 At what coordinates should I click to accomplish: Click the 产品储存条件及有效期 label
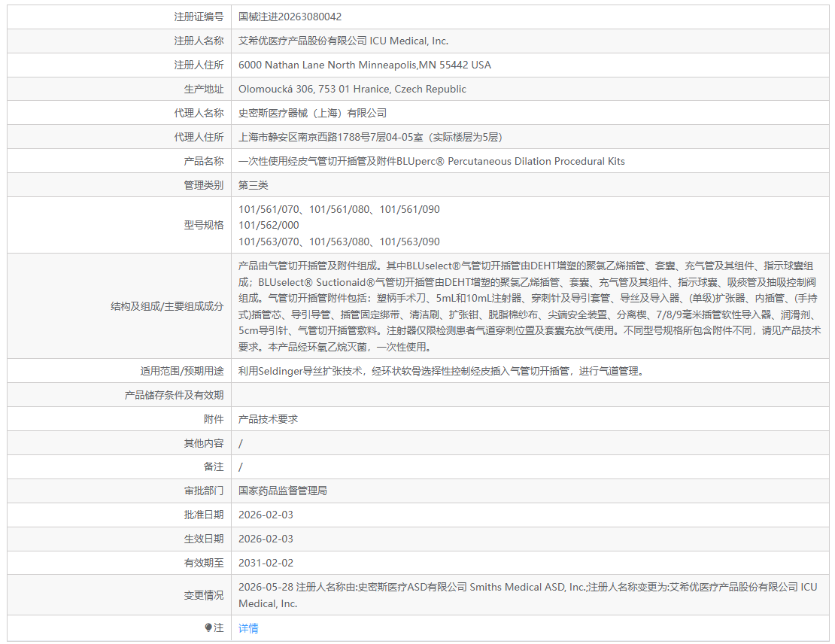coord(174,395)
